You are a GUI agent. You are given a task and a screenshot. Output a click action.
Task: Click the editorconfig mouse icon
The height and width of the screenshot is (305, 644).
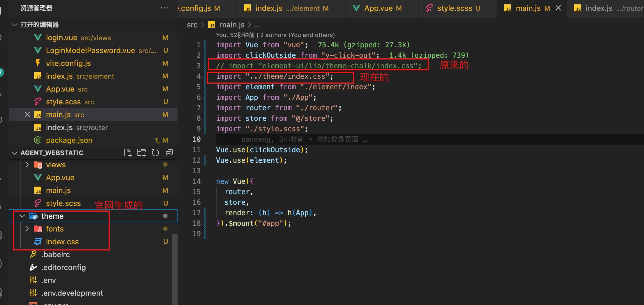pyautogui.click(x=33, y=267)
